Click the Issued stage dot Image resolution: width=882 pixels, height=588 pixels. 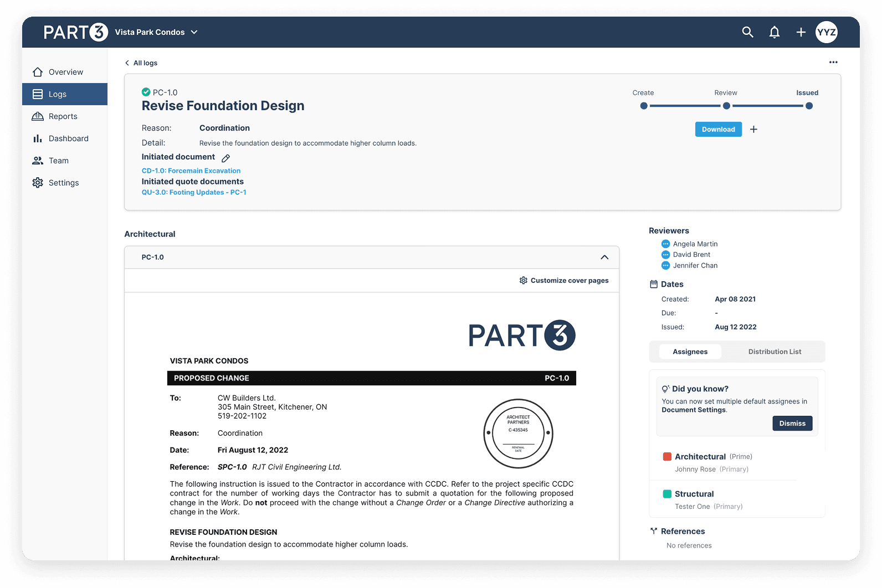809,106
